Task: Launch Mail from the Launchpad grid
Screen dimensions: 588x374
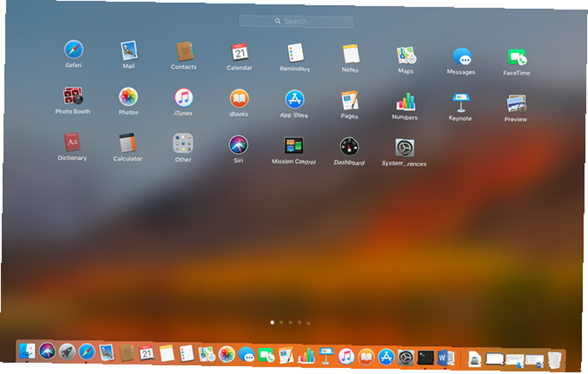Action: click(129, 51)
